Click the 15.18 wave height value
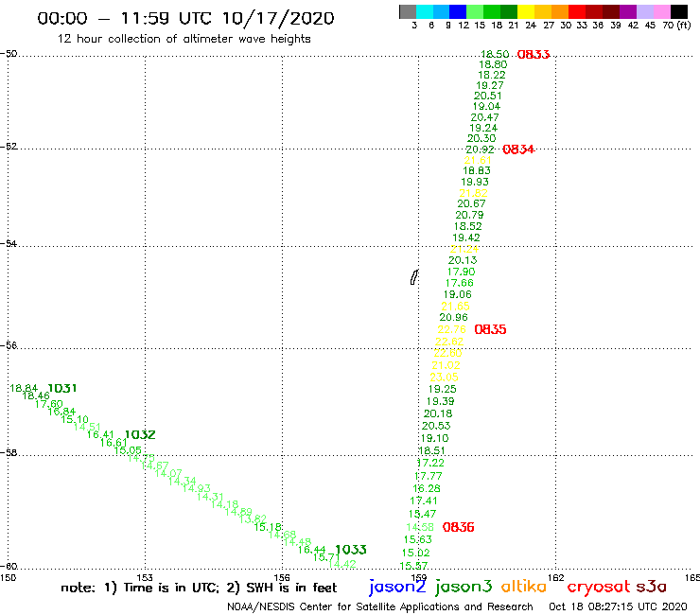The width and height of the screenshot is (700, 615). [x=268, y=527]
